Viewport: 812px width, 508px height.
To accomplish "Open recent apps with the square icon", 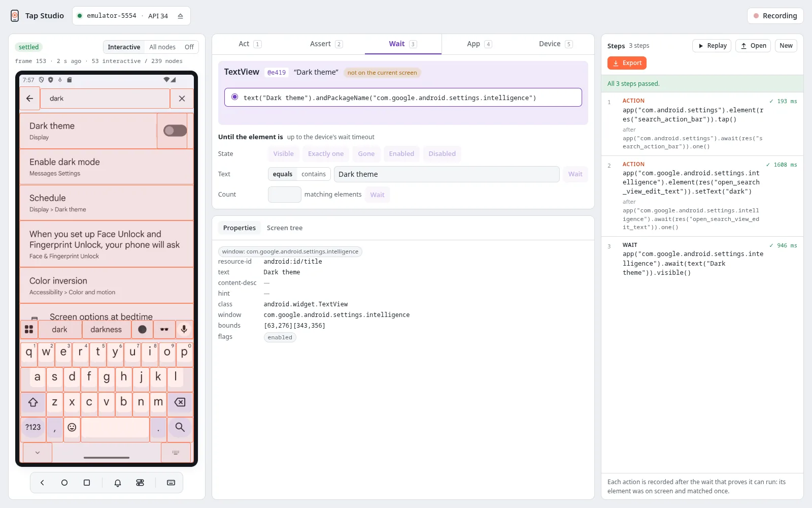I will coord(87,483).
